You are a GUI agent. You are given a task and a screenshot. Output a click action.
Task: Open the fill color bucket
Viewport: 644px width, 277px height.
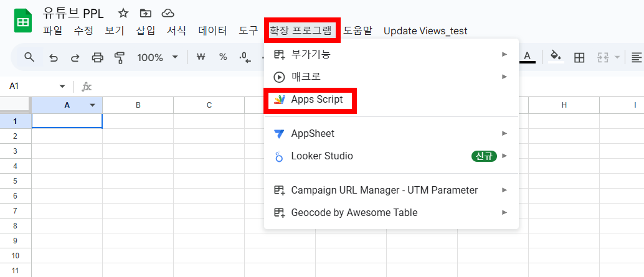(556, 57)
